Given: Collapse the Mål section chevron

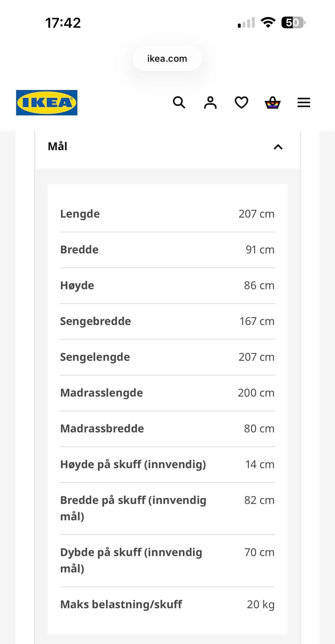Looking at the screenshot, I should click(278, 147).
